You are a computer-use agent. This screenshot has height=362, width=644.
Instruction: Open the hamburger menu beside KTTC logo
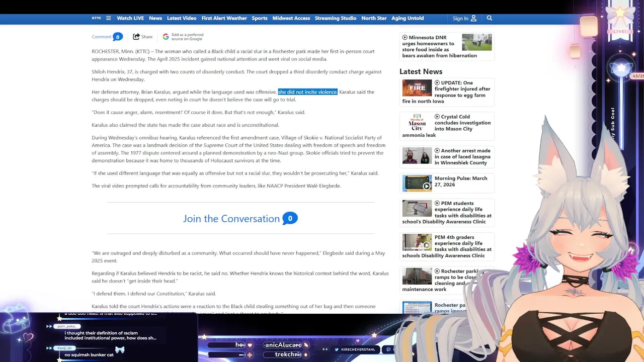[x=108, y=18]
